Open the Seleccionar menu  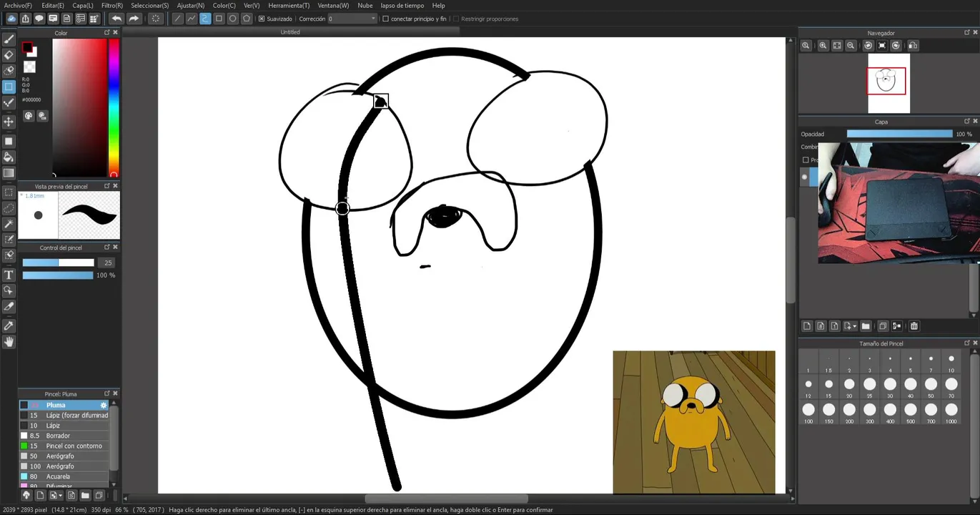click(149, 6)
